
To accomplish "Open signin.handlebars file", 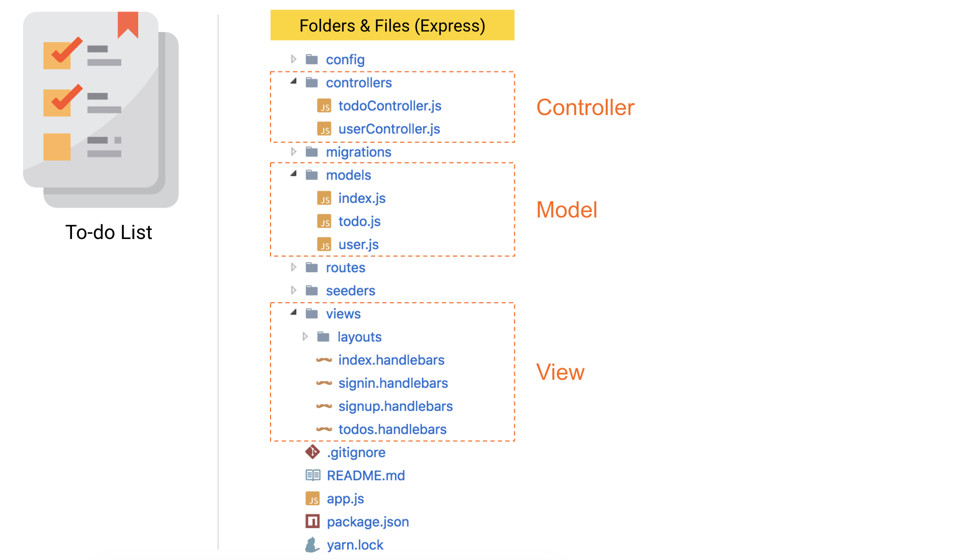I will (x=393, y=383).
